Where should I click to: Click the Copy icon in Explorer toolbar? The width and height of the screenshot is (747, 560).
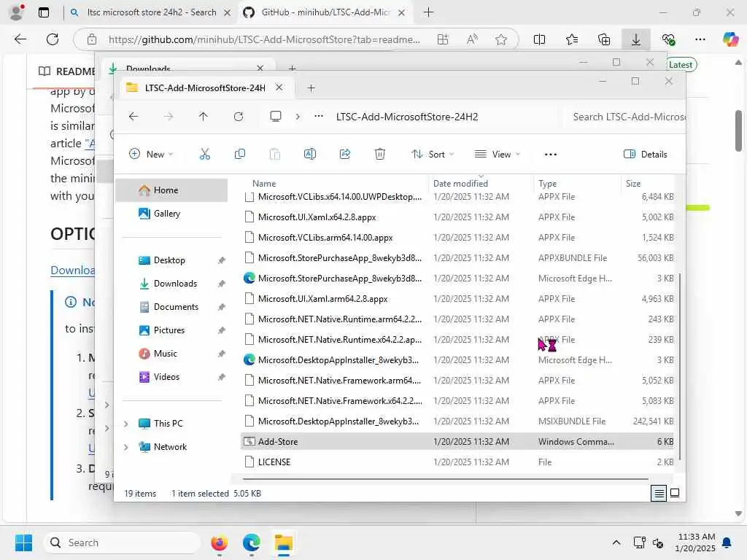[x=239, y=155]
